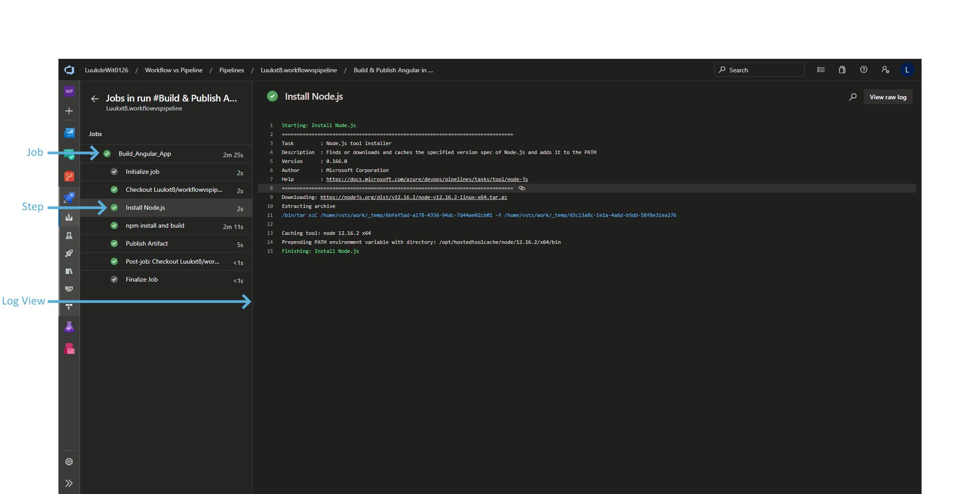
Task: Open Azure Repos from the sidebar
Action: [69, 176]
